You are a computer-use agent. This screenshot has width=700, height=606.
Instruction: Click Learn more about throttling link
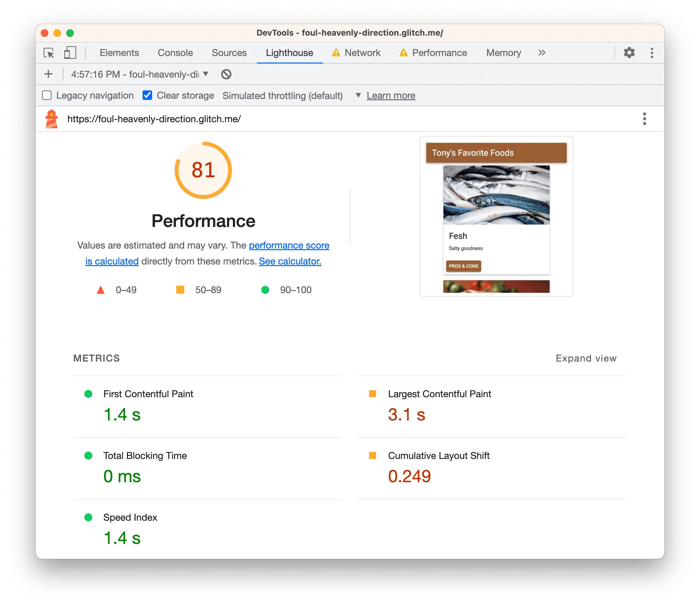click(392, 95)
